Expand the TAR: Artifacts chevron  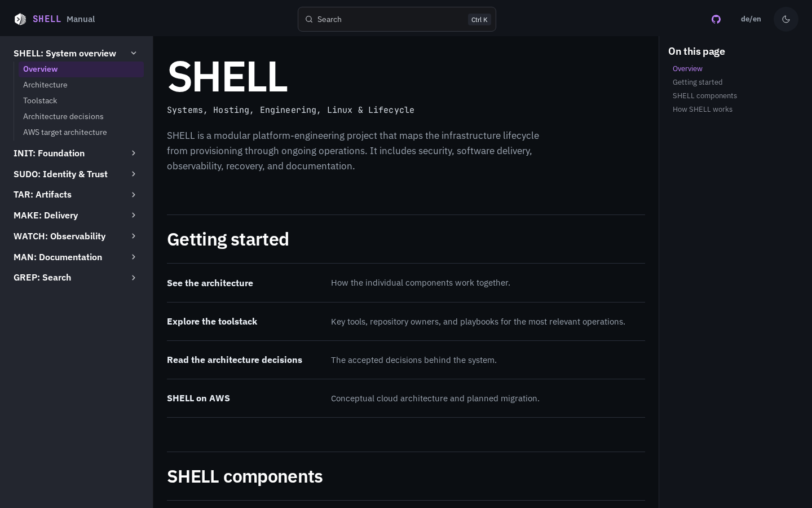134,195
